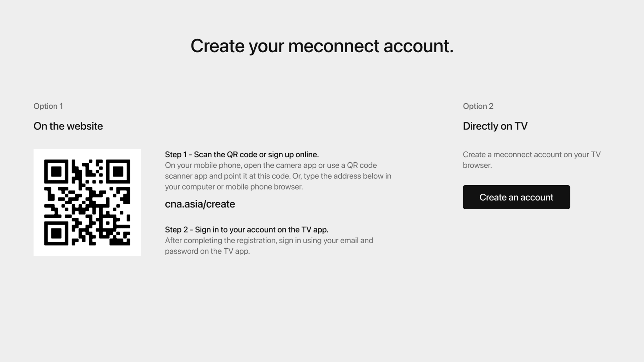Click the Step 2 sign in heading
The width and height of the screenshot is (644, 362).
(247, 230)
